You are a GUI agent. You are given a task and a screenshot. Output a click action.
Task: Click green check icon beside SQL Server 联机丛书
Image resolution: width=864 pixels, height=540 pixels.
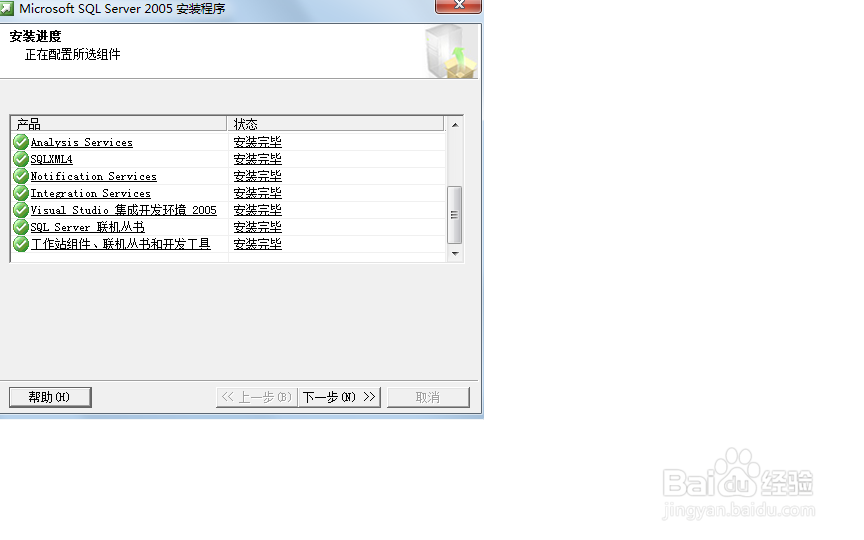pyautogui.click(x=21, y=227)
